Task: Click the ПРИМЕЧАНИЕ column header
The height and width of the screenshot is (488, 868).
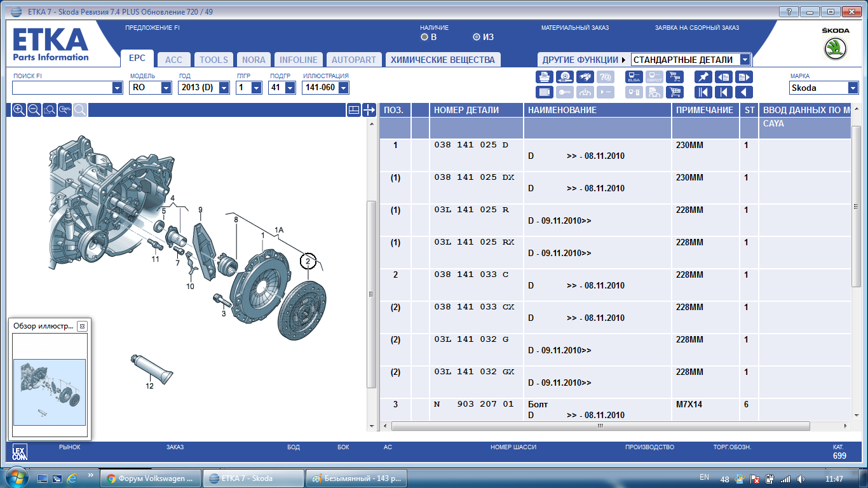Action: (x=705, y=110)
